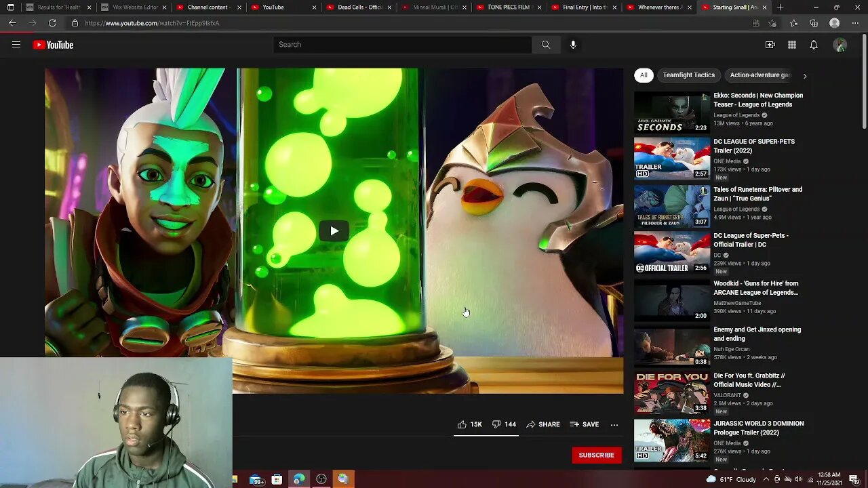Open the notifications bell
The height and width of the screenshot is (488, 868).
click(814, 45)
